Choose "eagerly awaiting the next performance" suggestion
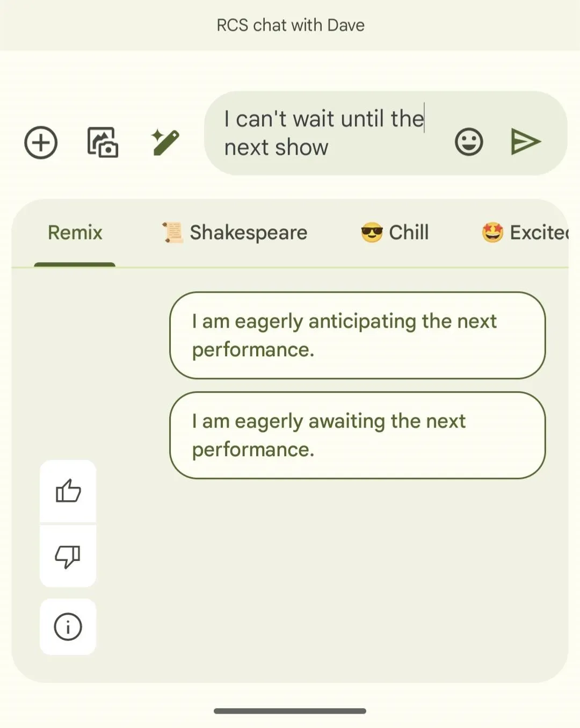 pos(358,435)
